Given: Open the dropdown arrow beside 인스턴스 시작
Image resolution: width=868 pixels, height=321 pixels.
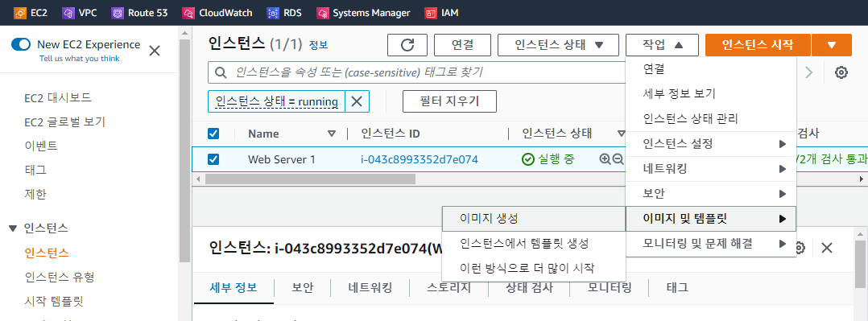Looking at the screenshot, I should (832, 45).
